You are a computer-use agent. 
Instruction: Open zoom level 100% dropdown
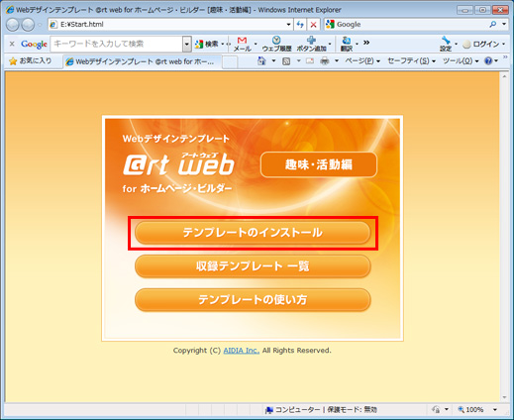click(x=495, y=410)
